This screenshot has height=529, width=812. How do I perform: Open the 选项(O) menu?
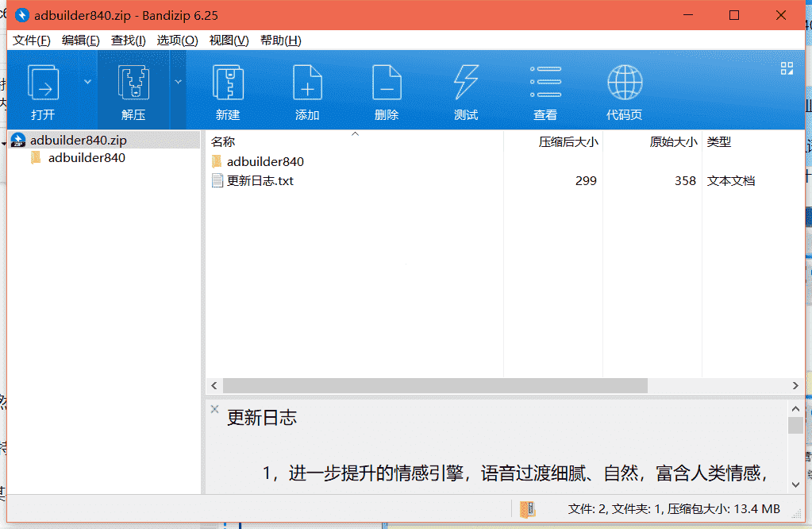tap(177, 41)
